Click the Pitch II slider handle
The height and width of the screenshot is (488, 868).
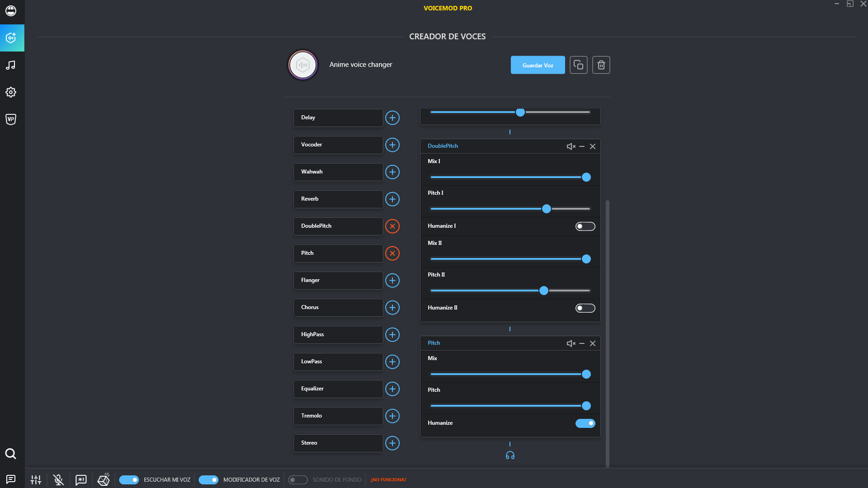click(x=544, y=291)
